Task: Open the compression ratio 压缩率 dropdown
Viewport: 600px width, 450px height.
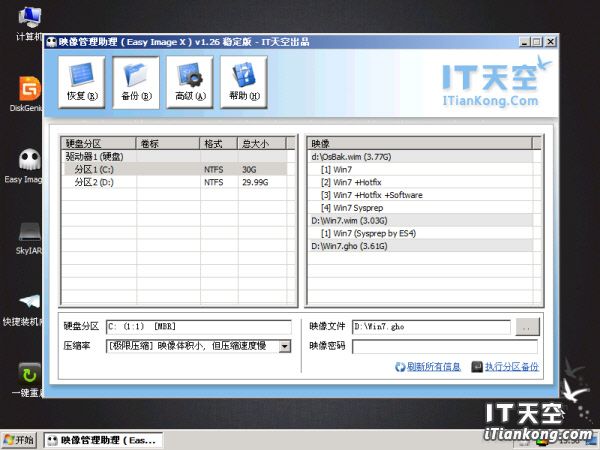Action: pyautogui.click(x=284, y=346)
